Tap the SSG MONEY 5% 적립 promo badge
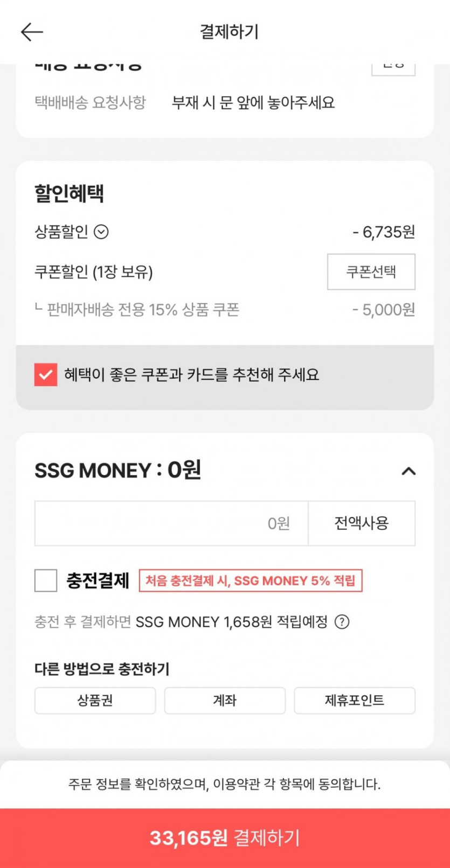Viewport: 450px width, 868px height. click(x=251, y=580)
